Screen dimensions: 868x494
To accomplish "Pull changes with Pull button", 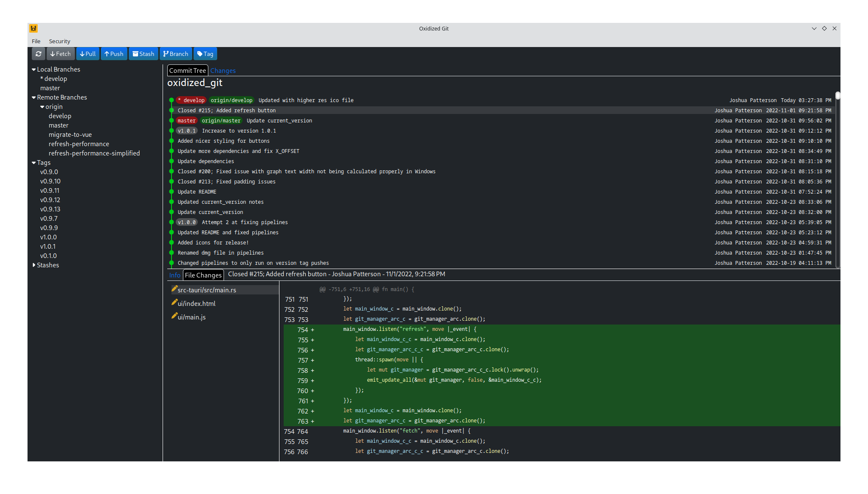I will (88, 54).
